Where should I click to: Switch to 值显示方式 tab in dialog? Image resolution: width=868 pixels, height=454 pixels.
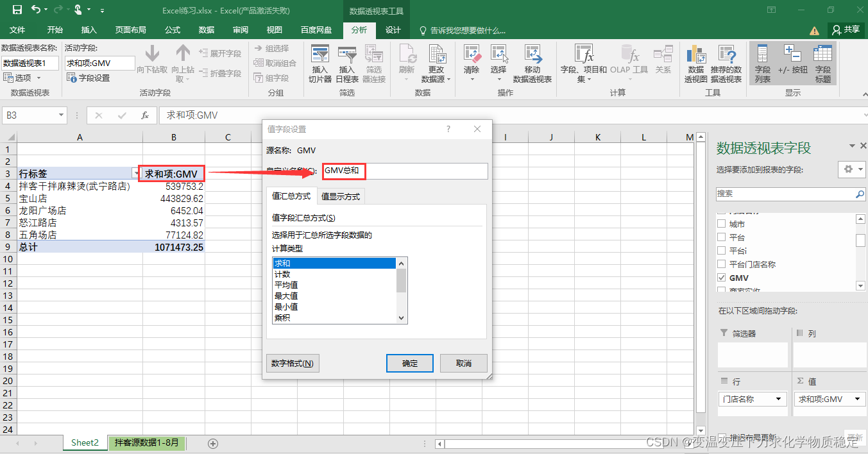click(x=341, y=196)
